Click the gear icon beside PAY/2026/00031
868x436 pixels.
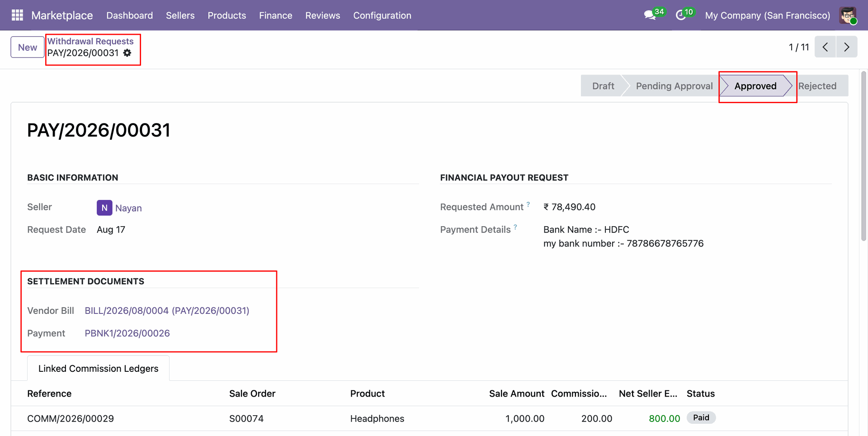tap(127, 53)
